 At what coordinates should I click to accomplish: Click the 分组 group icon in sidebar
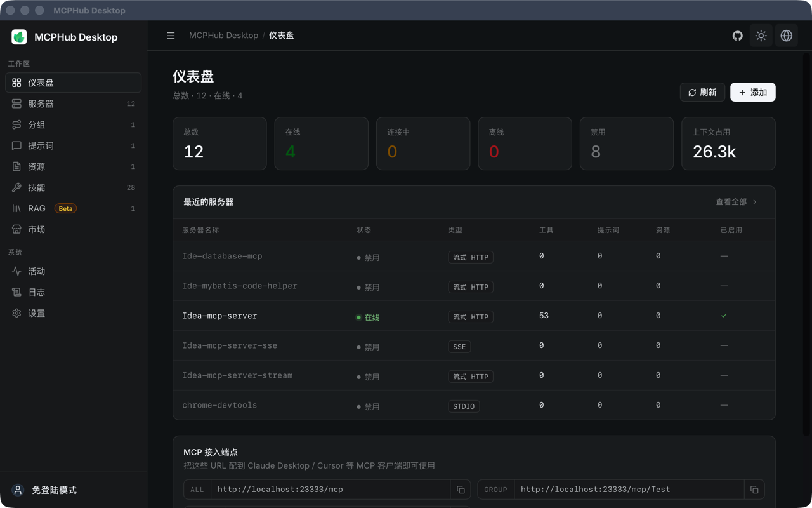[16, 124]
